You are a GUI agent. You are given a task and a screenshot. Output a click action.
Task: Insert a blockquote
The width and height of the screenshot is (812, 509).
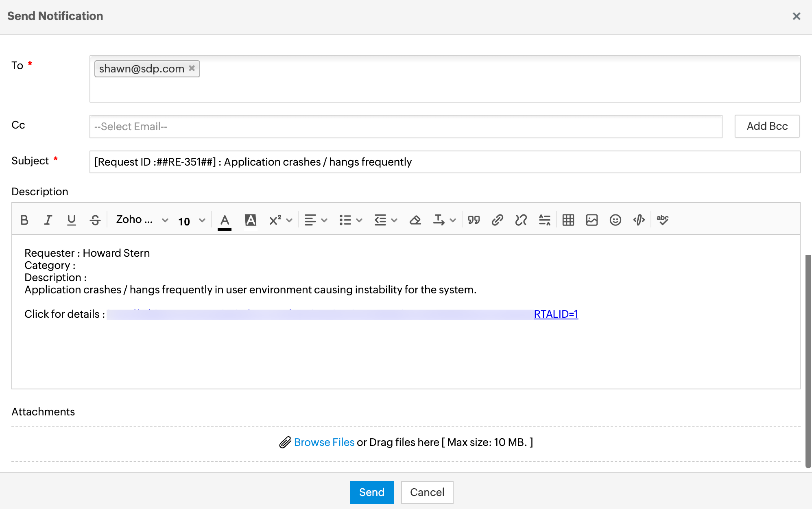[474, 220]
